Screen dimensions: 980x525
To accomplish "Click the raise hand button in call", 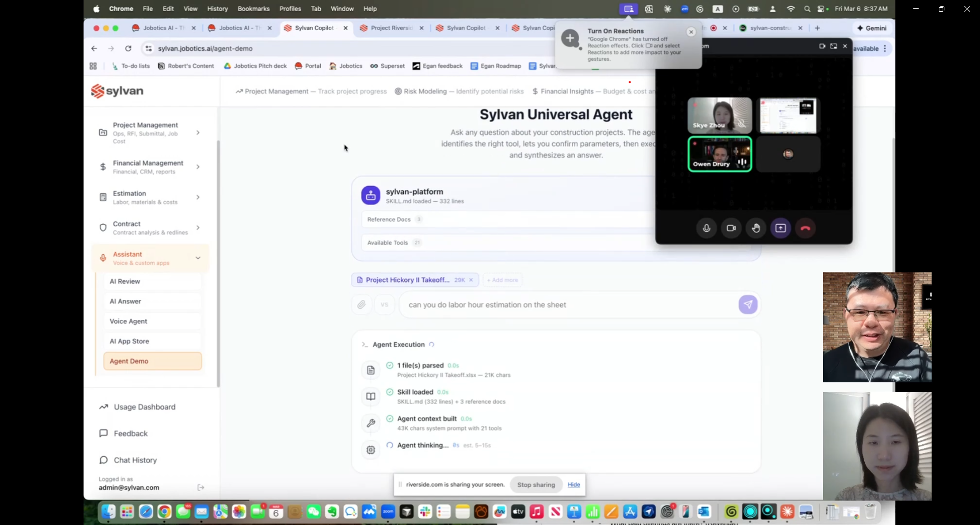I will pyautogui.click(x=756, y=229).
